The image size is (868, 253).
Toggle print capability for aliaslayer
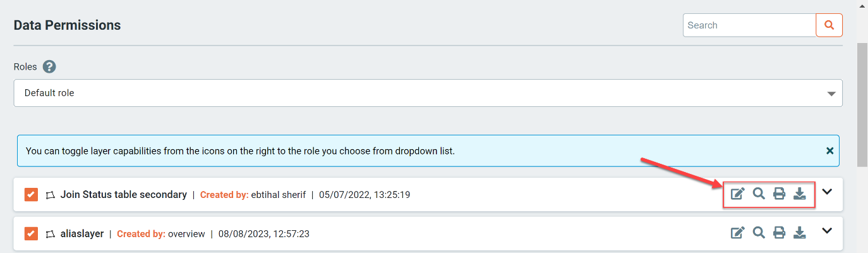780,233
